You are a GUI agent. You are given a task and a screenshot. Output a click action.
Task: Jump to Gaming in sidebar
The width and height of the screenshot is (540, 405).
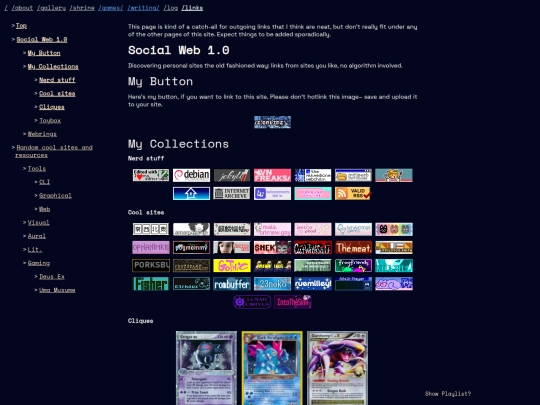point(39,263)
